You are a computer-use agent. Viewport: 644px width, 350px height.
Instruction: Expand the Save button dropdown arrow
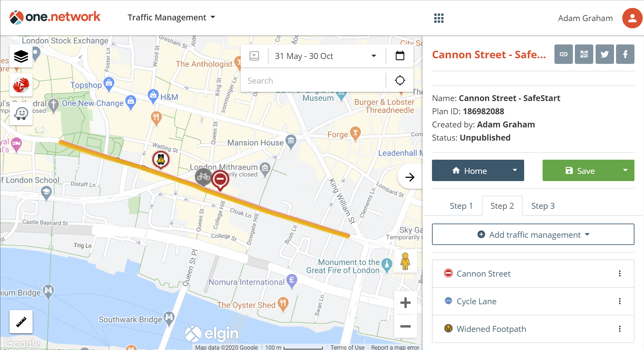tap(625, 170)
